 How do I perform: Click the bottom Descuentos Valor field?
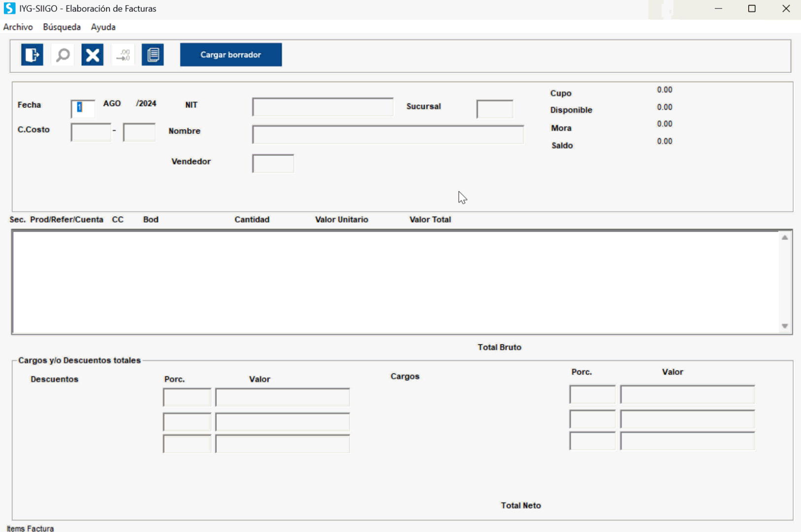coord(283,444)
